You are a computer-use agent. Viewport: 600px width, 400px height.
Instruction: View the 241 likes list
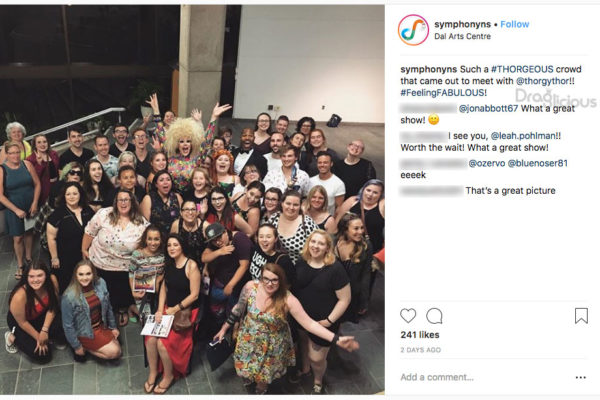(420, 335)
